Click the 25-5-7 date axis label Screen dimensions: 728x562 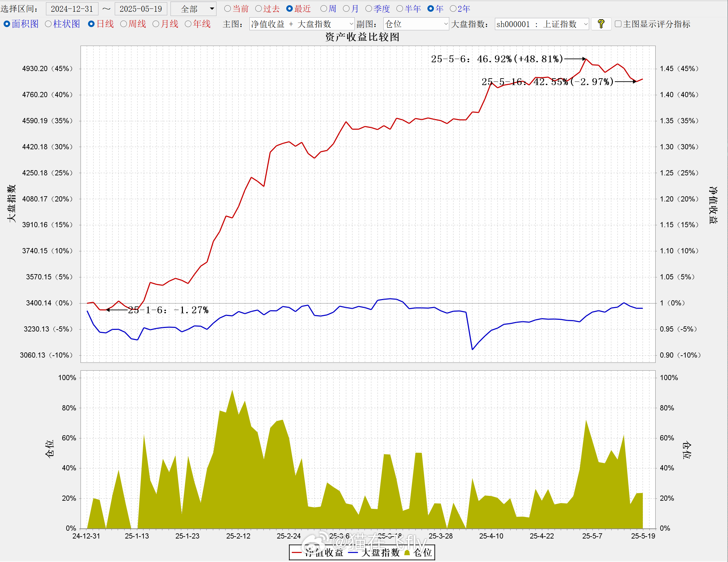(592, 536)
